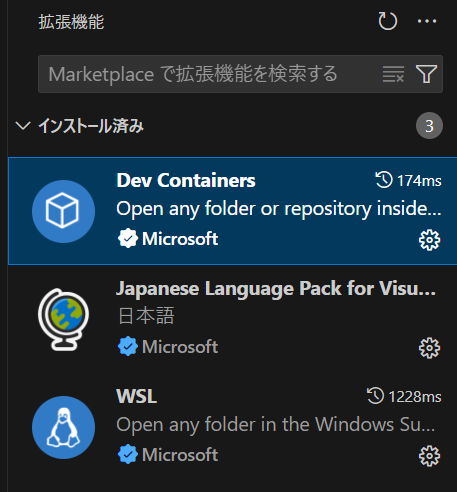457x492 pixels.
Task: Click the WSL penguin icon
Action: (x=63, y=427)
